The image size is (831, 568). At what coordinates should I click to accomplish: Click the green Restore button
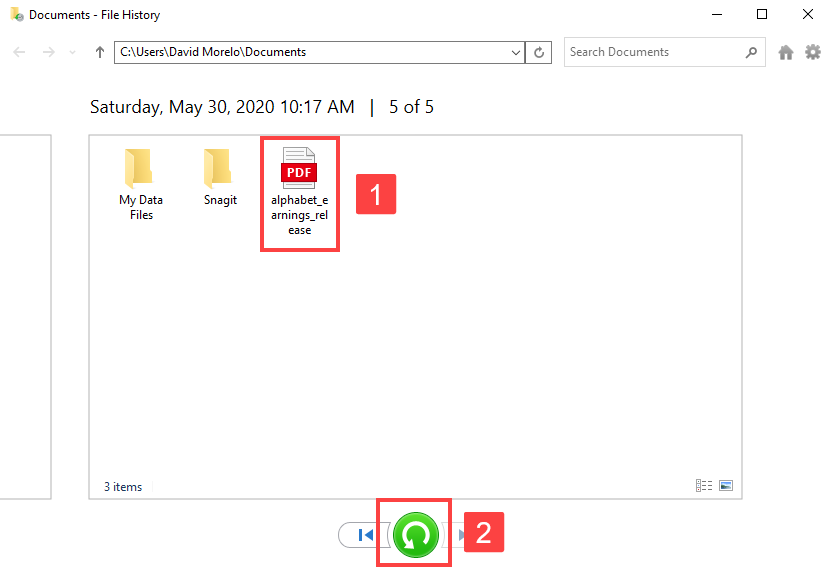point(416,535)
